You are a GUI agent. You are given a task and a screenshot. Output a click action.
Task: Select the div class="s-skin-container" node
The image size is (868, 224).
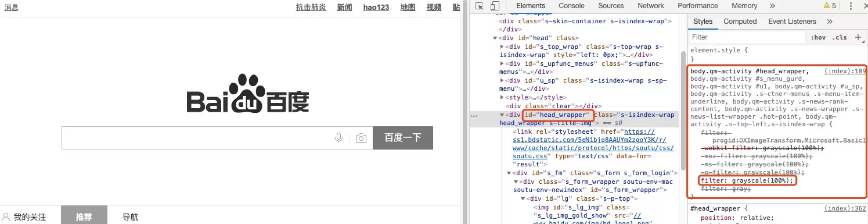tap(586, 22)
